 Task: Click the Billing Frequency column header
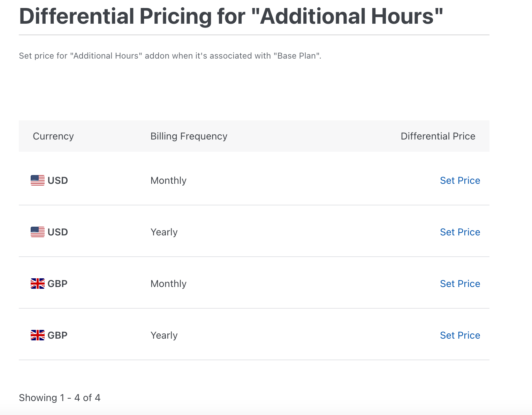coord(189,136)
